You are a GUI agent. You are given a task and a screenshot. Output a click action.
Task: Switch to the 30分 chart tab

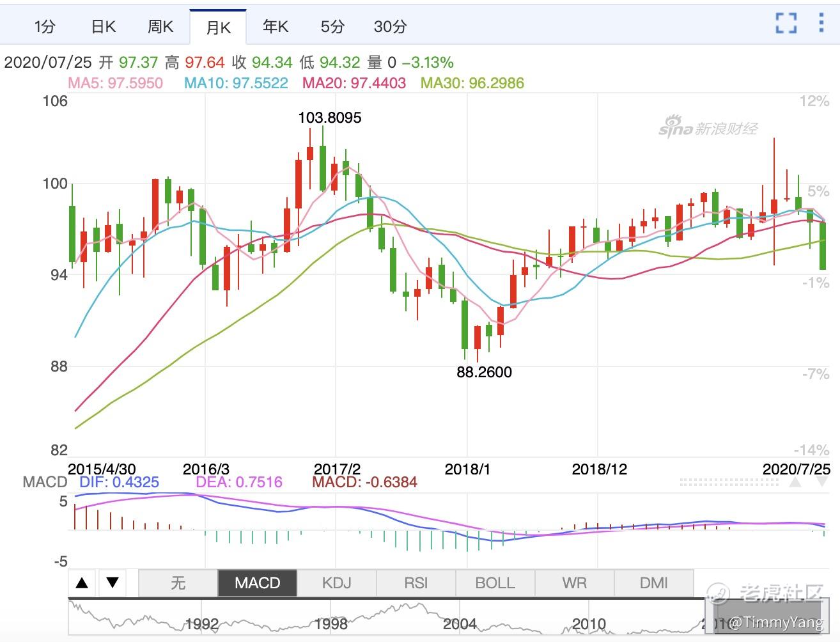[390, 27]
